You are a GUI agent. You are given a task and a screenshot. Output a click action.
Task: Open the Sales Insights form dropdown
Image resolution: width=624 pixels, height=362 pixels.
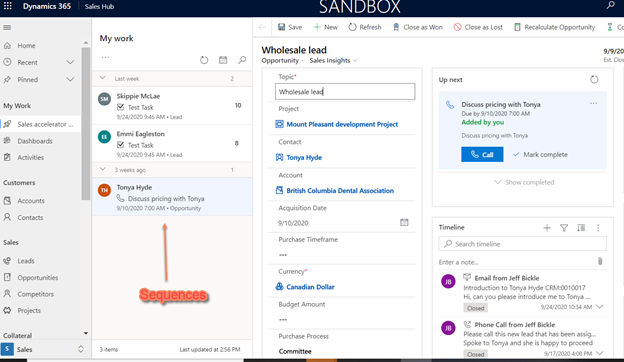click(x=333, y=60)
